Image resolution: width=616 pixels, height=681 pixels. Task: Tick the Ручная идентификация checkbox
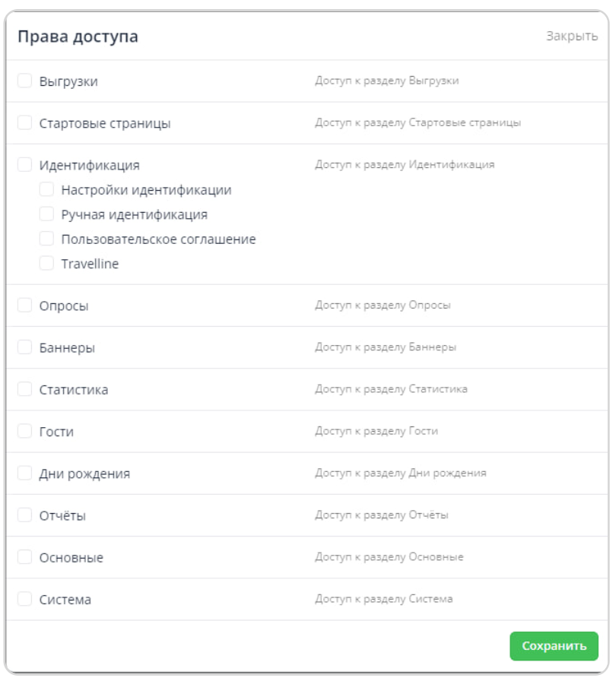pyautogui.click(x=46, y=214)
